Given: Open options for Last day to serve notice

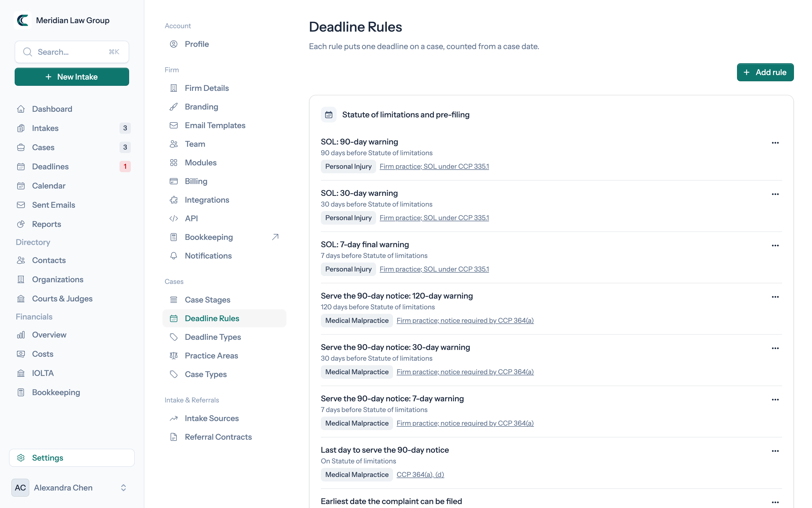Looking at the screenshot, I should pos(775,451).
